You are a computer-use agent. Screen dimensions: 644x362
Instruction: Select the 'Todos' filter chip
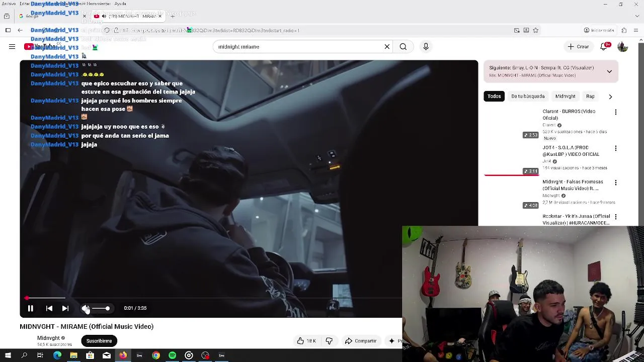(x=494, y=96)
